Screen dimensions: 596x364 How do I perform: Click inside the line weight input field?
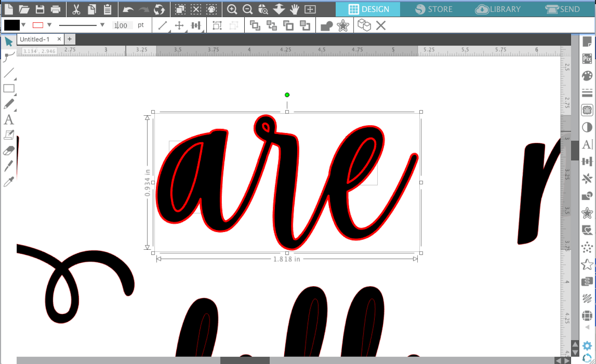click(x=122, y=25)
